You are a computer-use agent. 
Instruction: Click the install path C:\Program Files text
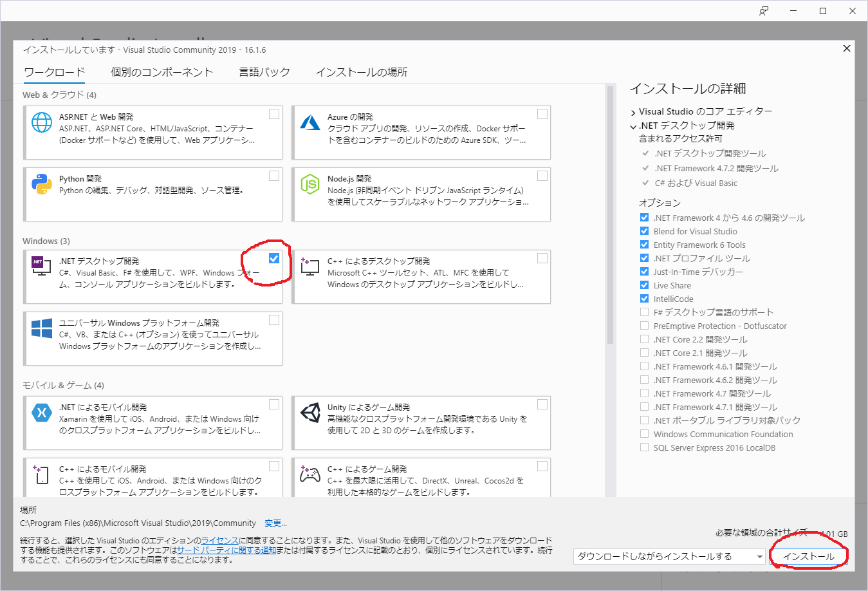click(138, 523)
